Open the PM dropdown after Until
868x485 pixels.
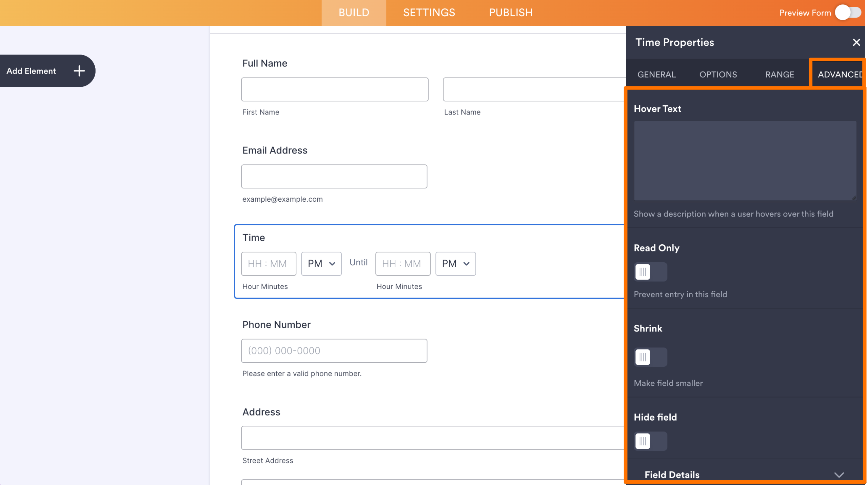coord(455,264)
